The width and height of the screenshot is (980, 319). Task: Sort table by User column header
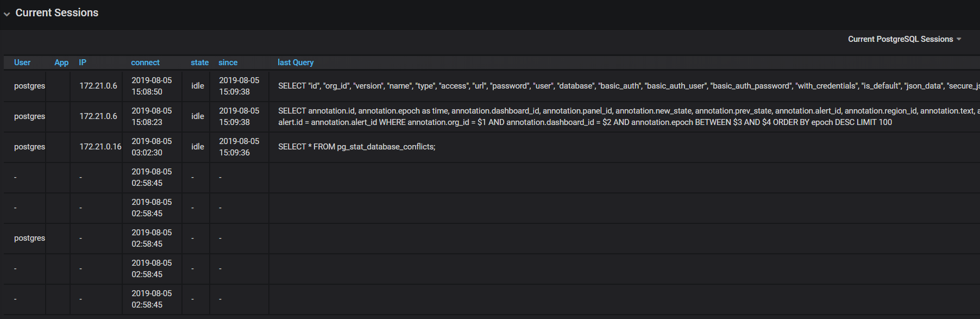(x=22, y=62)
